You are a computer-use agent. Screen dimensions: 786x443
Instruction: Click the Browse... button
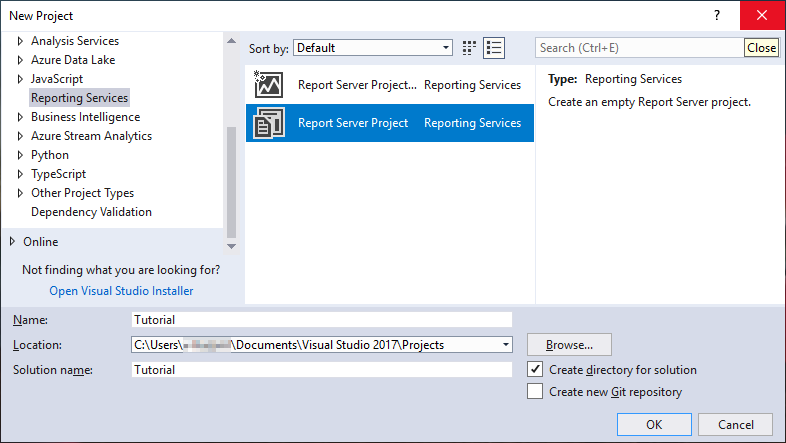tap(569, 345)
